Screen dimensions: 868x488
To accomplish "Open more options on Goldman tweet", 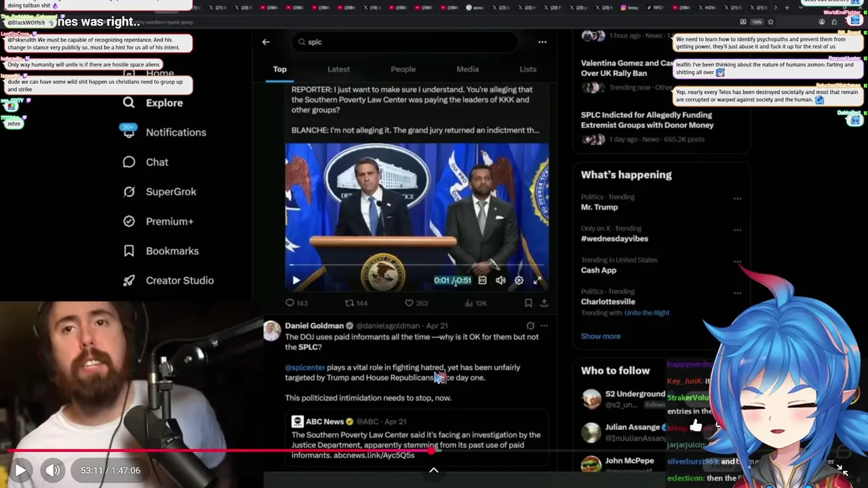I will (x=544, y=326).
